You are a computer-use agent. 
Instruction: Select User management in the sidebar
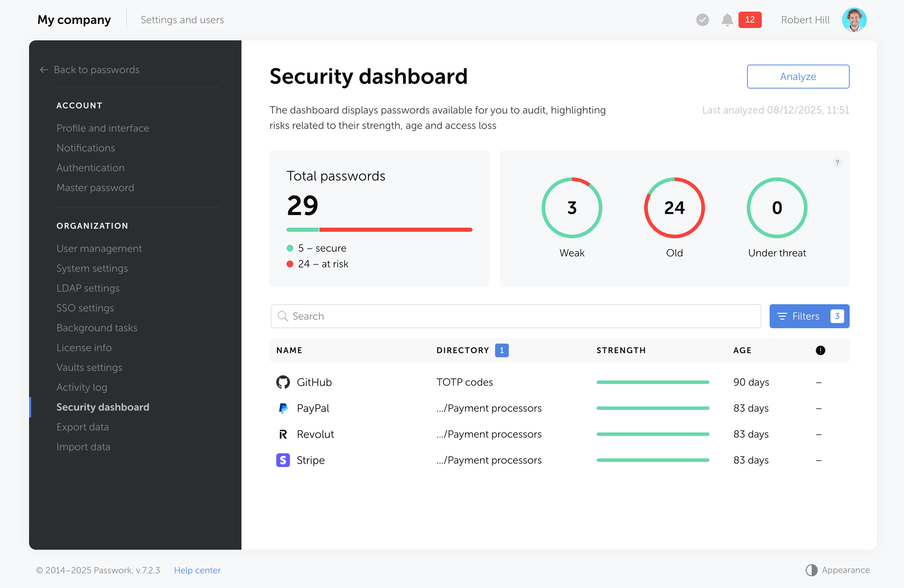pos(99,249)
